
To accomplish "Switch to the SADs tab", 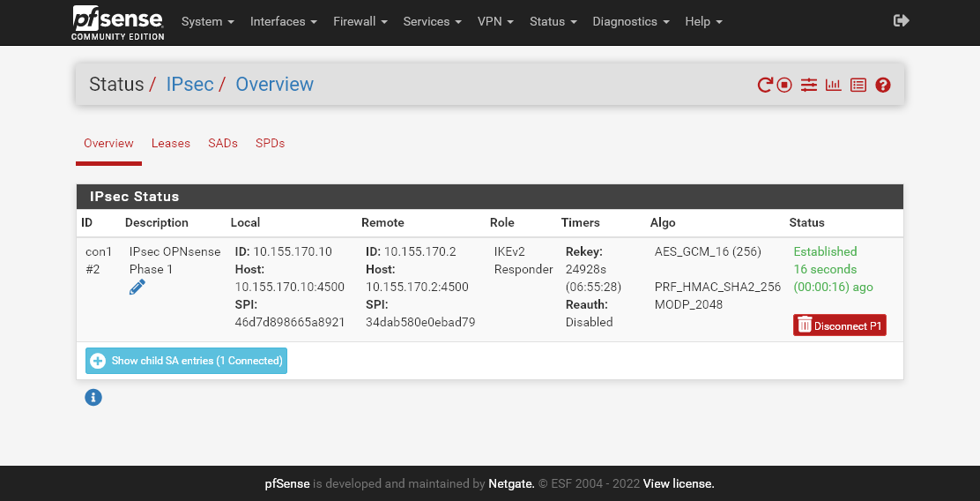I will (223, 143).
